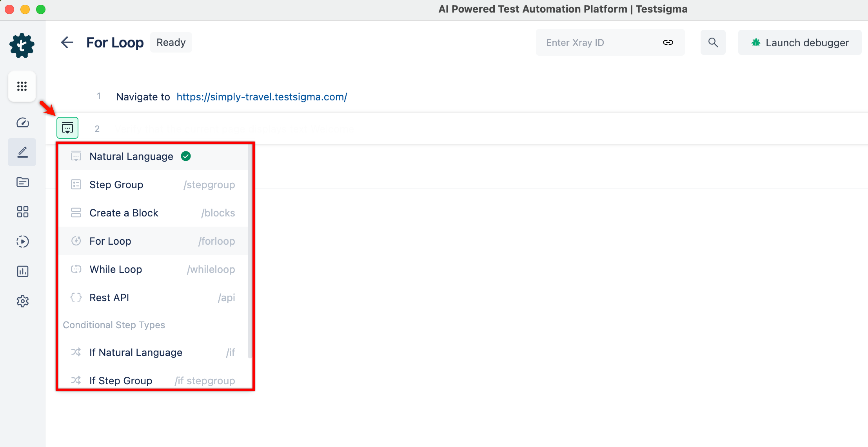Choose Create a Block option
Image resolution: width=868 pixels, height=447 pixels.
click(153, 213)
